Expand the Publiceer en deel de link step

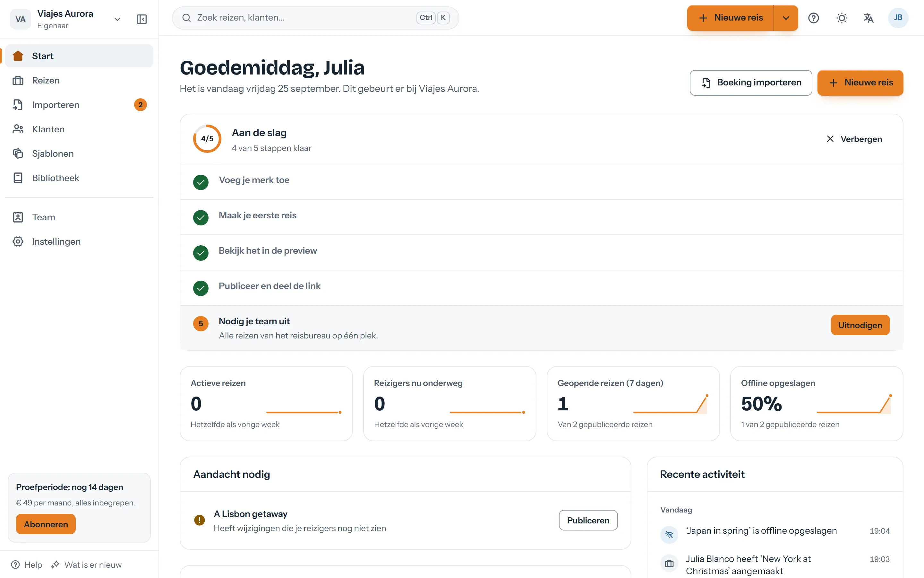pyautogui.click(x=541, y=288)
